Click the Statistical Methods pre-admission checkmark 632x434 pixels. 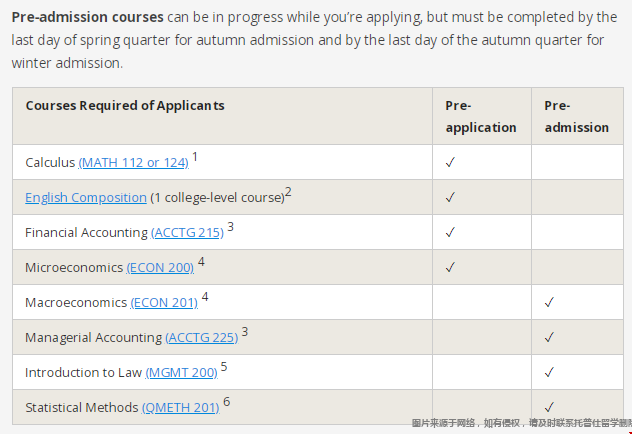549,406
